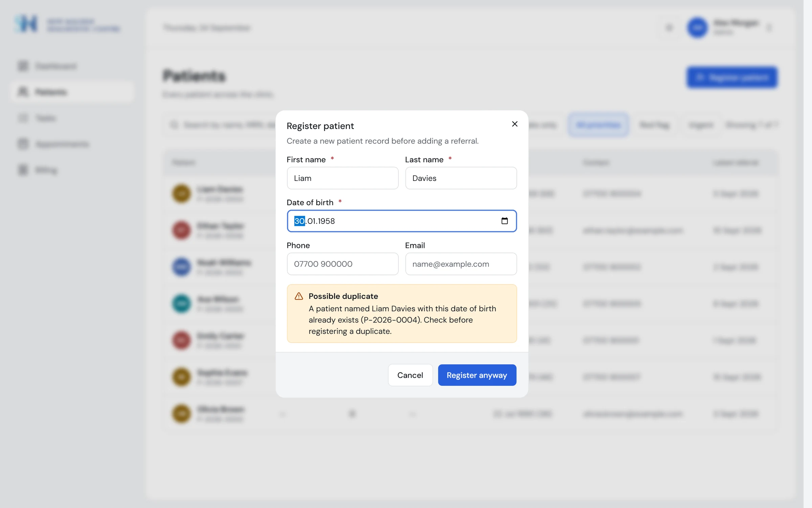Image resolution: width=812 pixels, height=508 pixels.
Task: Focus the Date of birth field
Action: [402, 221]
